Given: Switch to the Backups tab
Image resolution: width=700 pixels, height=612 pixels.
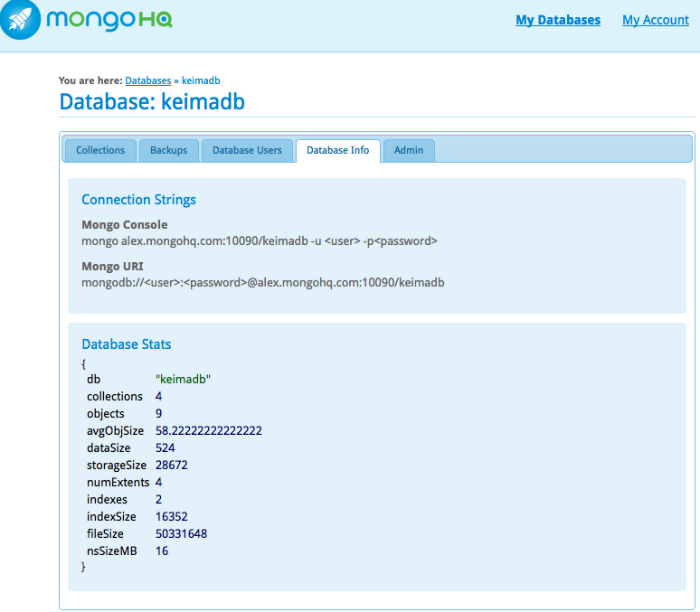Looking at the screenshot, I should point(169,150).
